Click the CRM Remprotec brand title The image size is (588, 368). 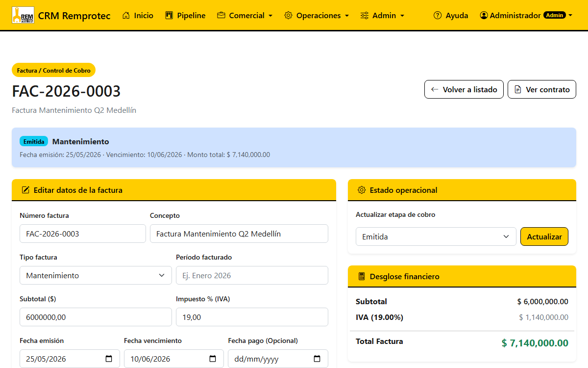pos(74,16)
